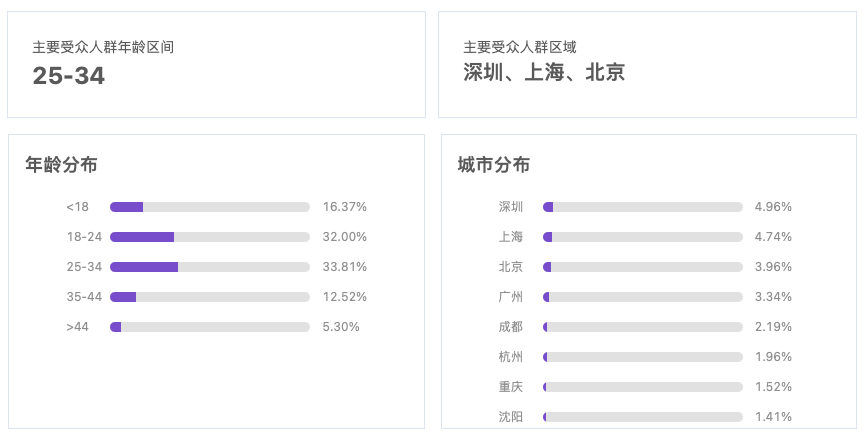Image resolution: width=864 pixels, height=440 pixels.
Task: Click the 深圳 city distribution bar
Action: click(642, 207)
